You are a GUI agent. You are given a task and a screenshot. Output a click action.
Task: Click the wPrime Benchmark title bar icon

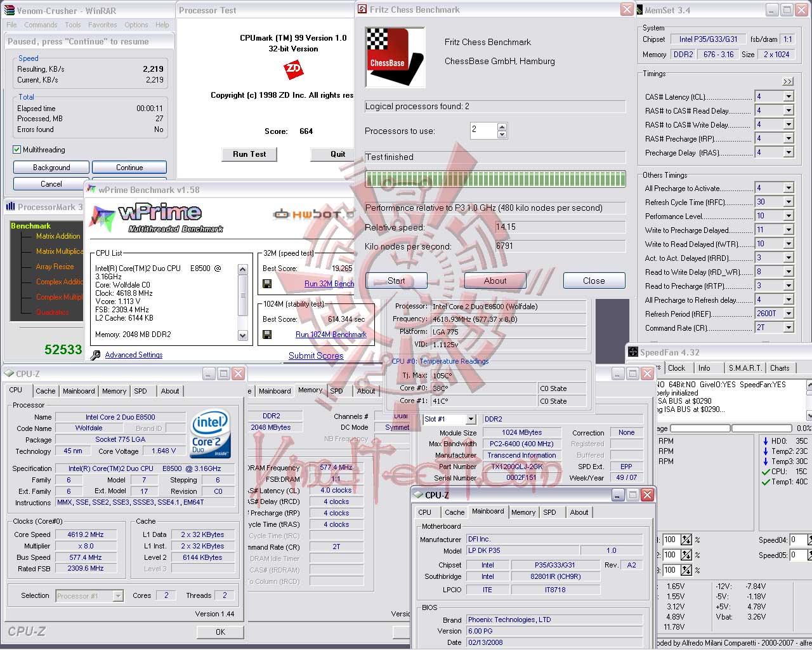pos(91,189)
